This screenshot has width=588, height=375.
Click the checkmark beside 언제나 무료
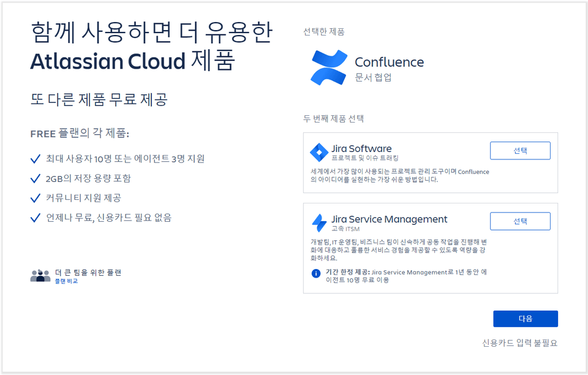(36, 218)
